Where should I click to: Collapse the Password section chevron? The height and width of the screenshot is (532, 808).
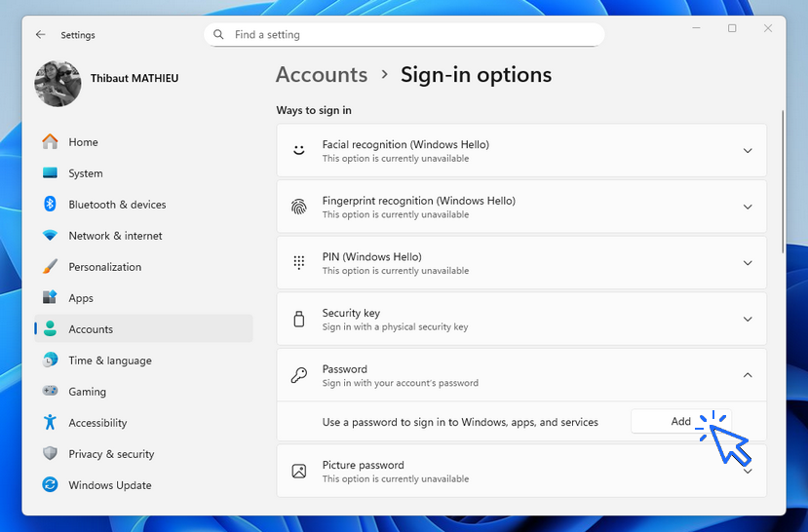click(748, 375)
